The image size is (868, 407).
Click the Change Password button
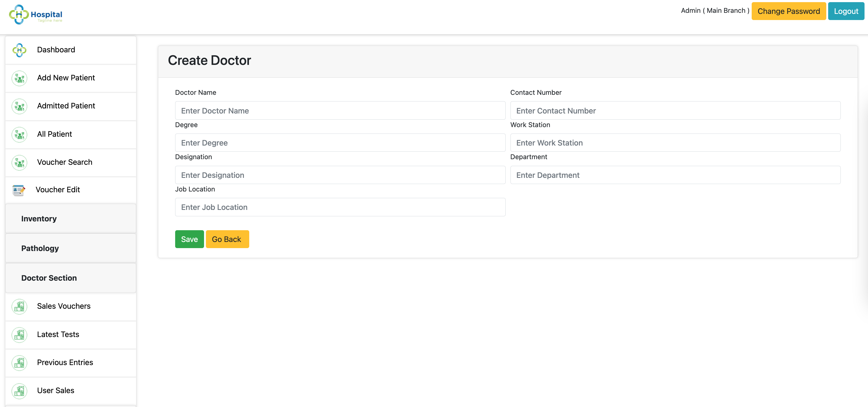(789, 11)
